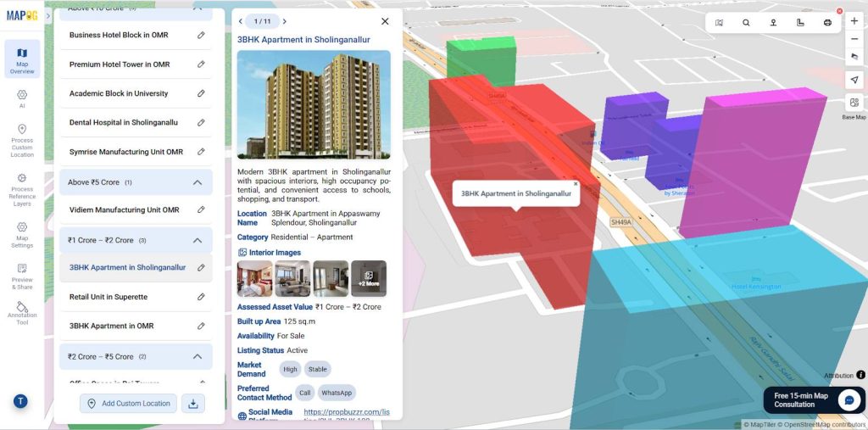Edit Vidiem Manufacturing Unit OMR entry
The height and width of the screenshot is (430, 868).
click(x=201, y=209)
